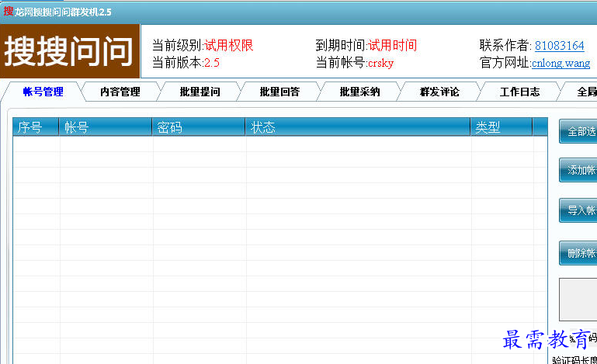
Task: Open the 内容管理 tab
Action: [x=120, y=92]
